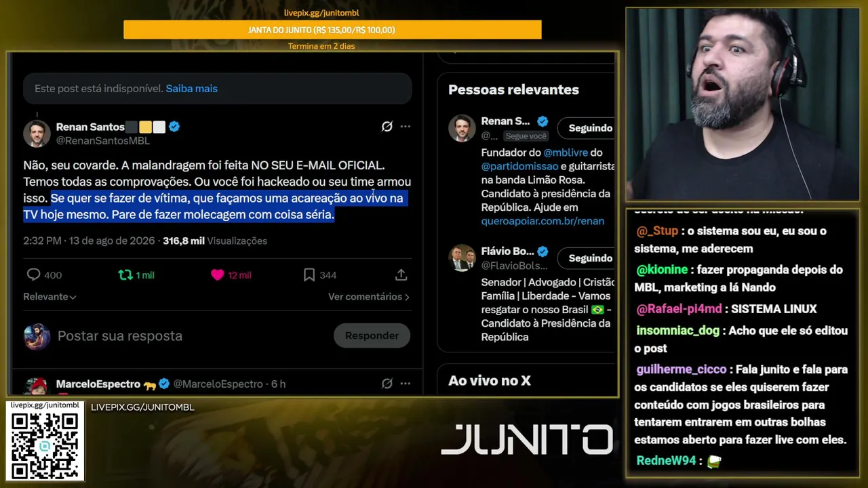
Task: Open the three-dot menu on MarceloEspectro reply
Action: coord(406,384)
